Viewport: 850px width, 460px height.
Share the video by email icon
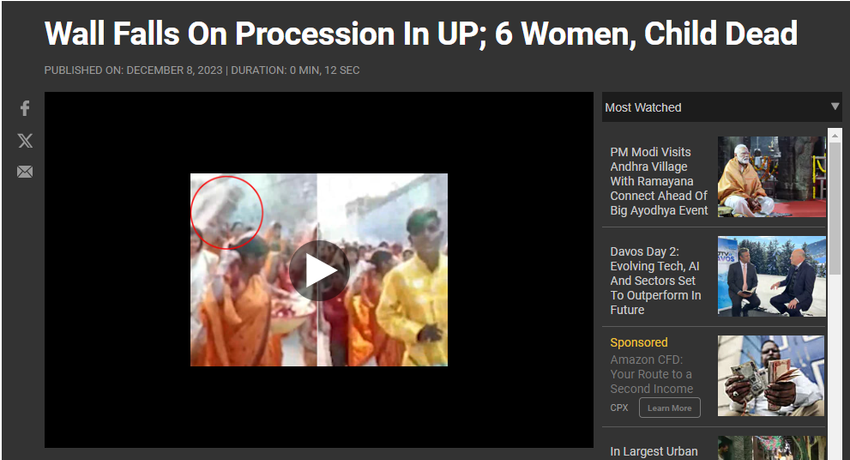[x=25, y=172]
